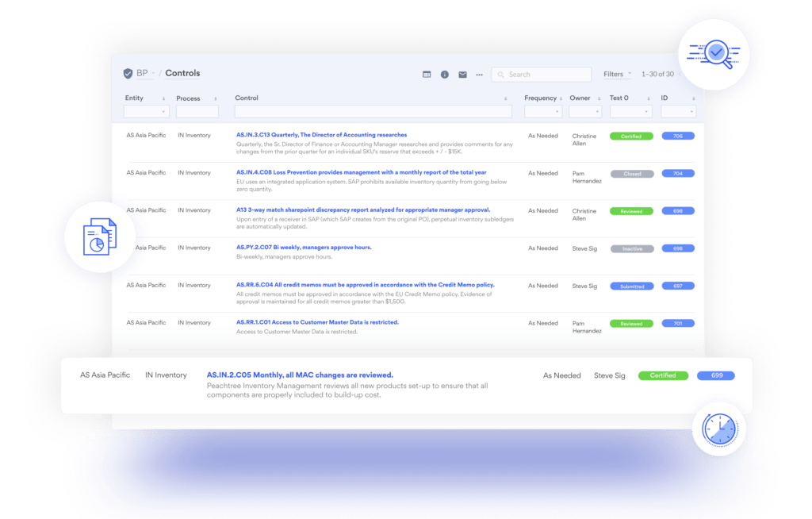The height and width of the screenshot is (519, 812).
Task: Open the Entity column filter dropdown
Action: (x=146, y=112)
